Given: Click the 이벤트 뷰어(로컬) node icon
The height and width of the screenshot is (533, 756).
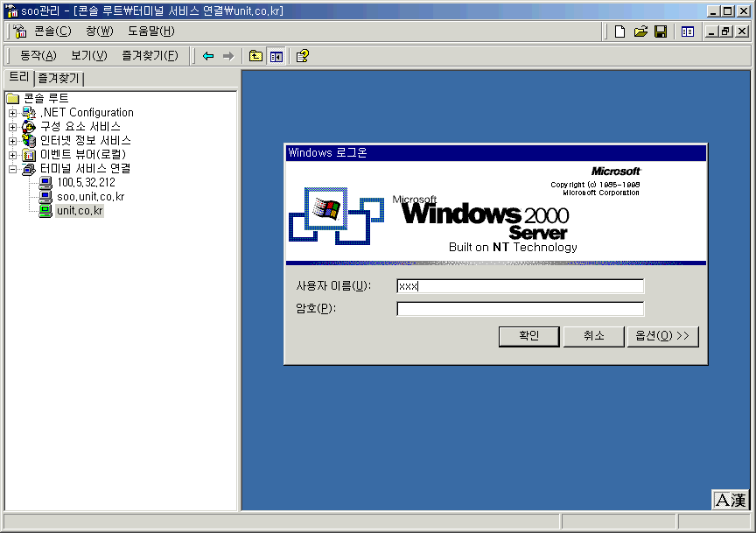Looking at the screenshot, I should (29, 155).
